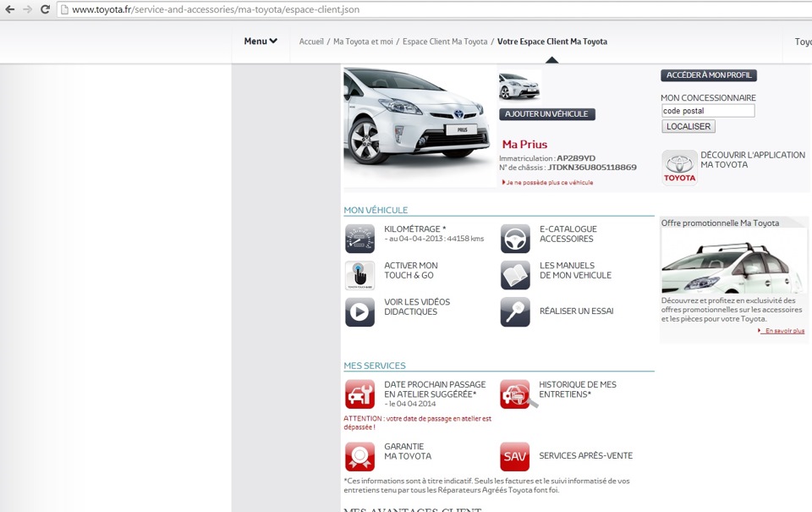Open Découvrir l'application Ma Toyota link
The width and height of the screenshot is (812, 512).
[753, 160]
